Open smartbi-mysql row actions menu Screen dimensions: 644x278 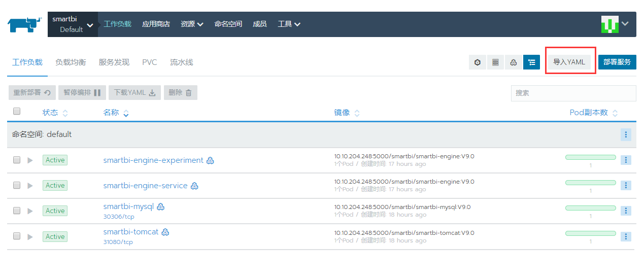(x=626, y=211)
